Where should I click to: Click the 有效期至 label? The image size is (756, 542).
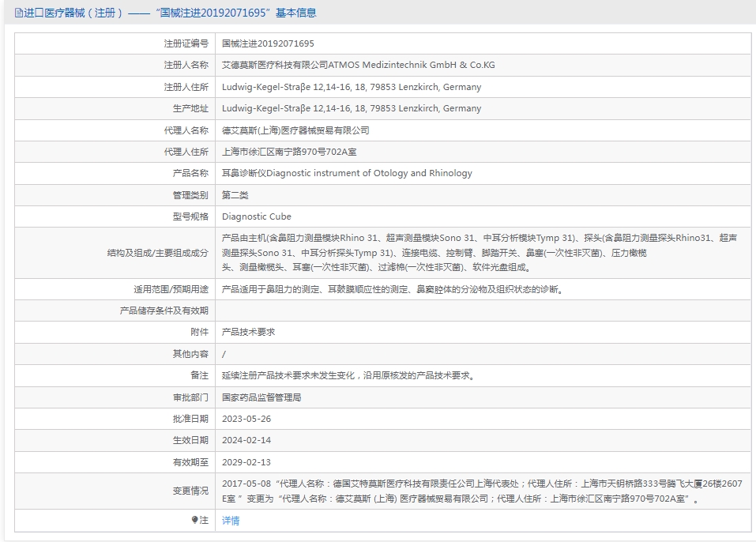(190, 462)
